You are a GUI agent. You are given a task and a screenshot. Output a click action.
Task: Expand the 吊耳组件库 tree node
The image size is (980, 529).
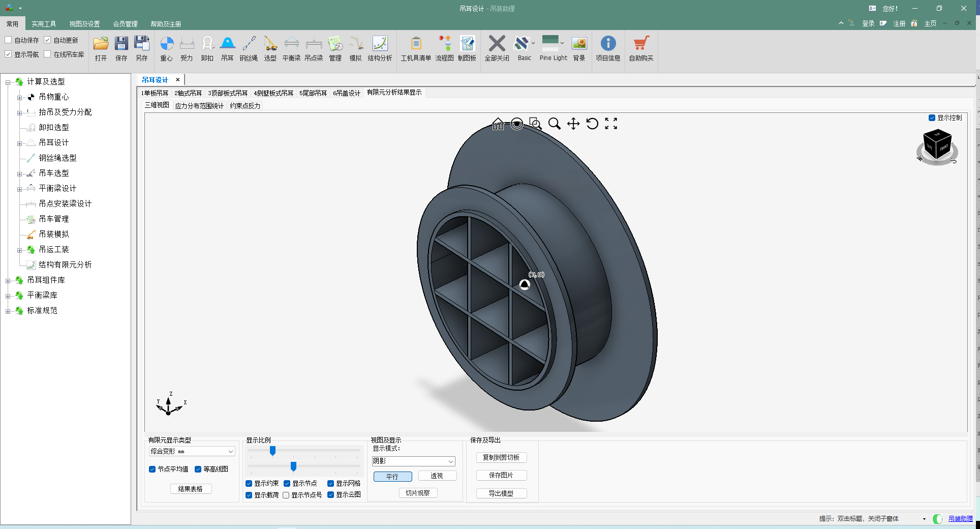pyautogui.click(x=8, y=281)
